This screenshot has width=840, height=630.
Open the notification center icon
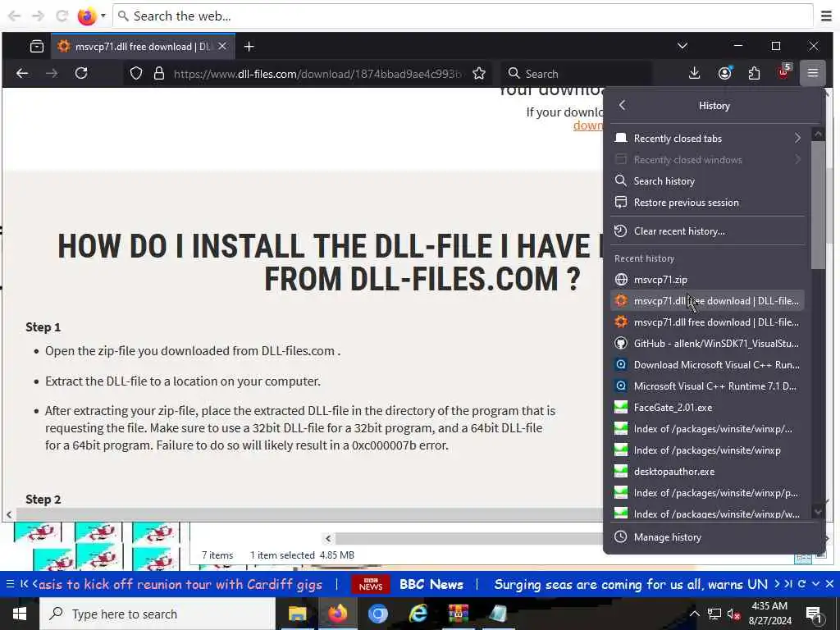815,614
